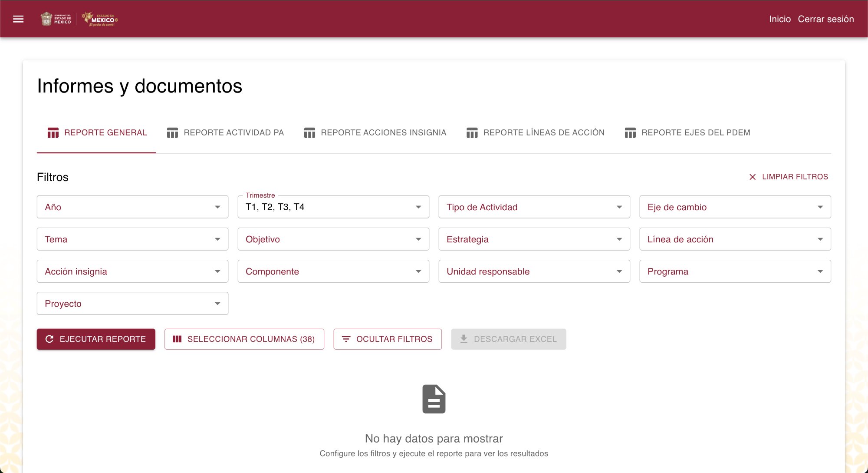
Task: Open the hamburger navigation menu
Action: (18, 19)
